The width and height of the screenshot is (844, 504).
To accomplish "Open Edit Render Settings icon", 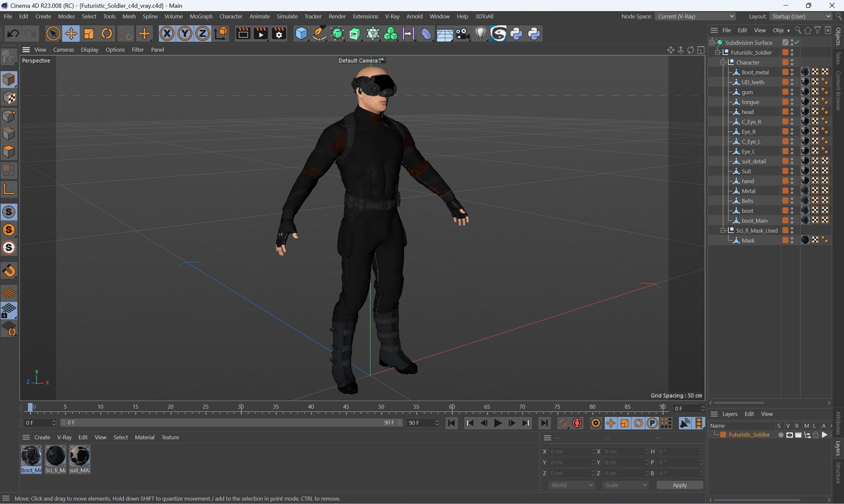I will [x=279, y=34].
